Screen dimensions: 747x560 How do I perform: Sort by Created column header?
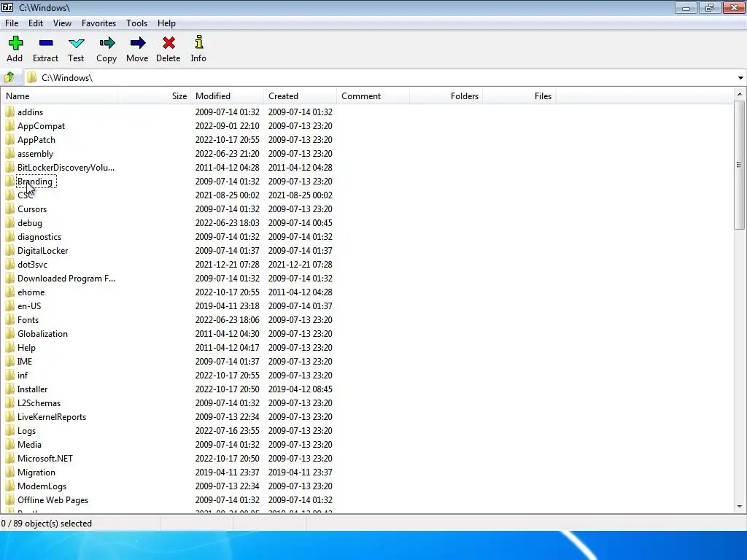click(300, 96)
